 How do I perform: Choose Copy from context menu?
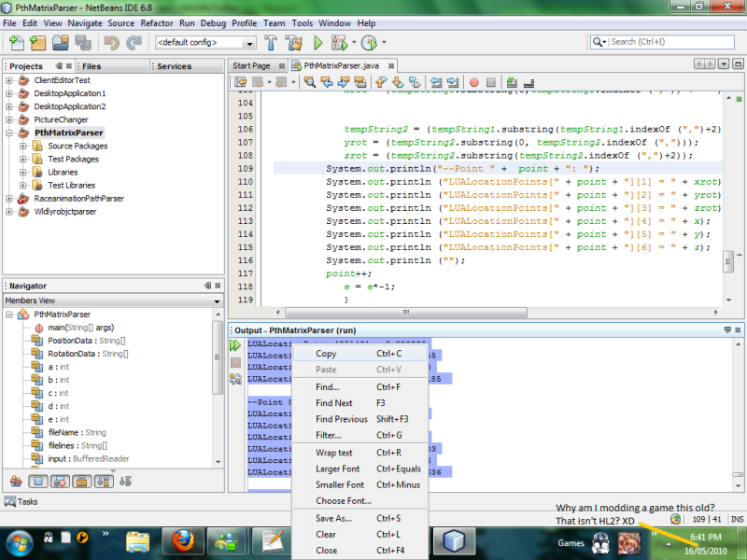click(x=359, y=354)
